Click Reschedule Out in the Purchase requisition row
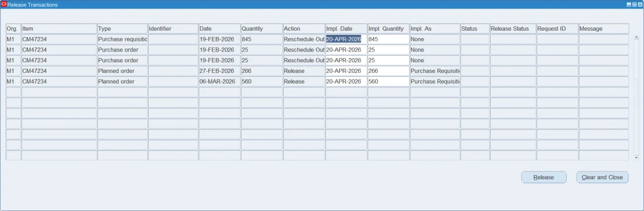 (x=304, y=39)
